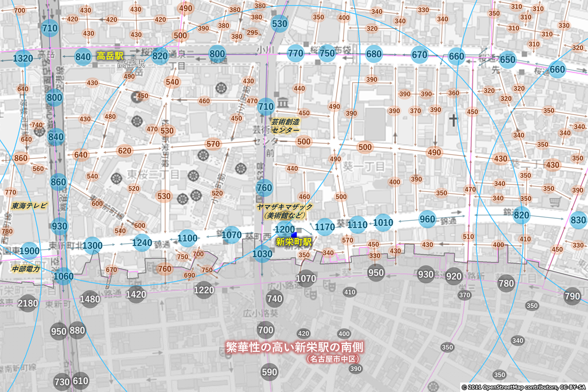
Task: Select the gray 2180 value marker
Action: 27,304
